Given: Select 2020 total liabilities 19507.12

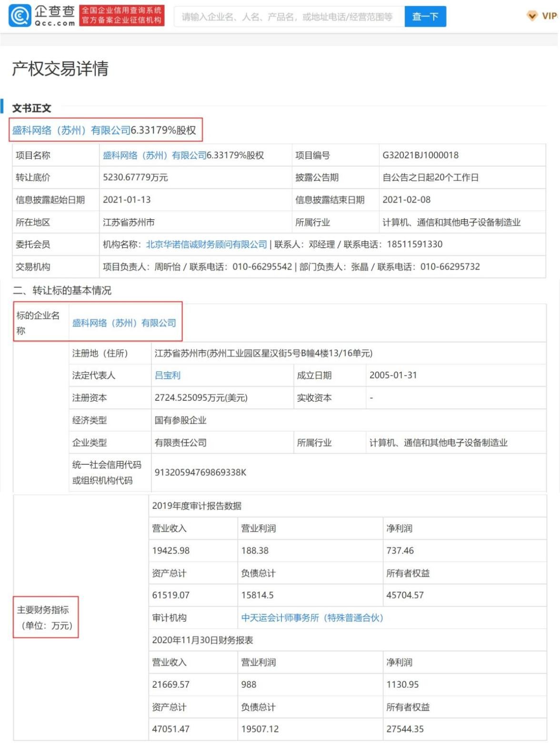Looking at the screenshot, I should tap(260, 729).
